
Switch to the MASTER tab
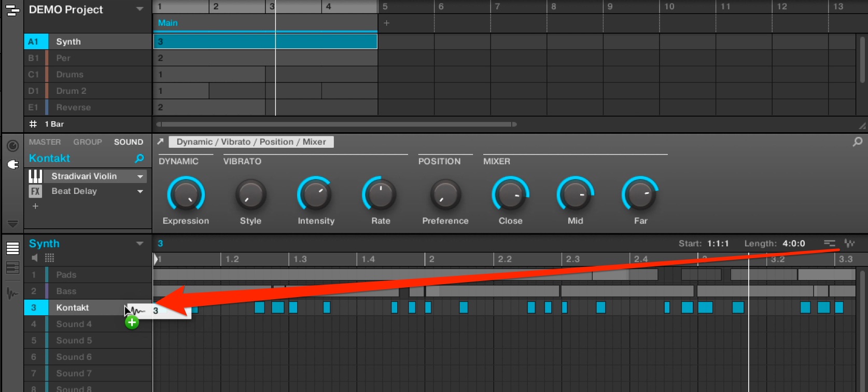45,142
